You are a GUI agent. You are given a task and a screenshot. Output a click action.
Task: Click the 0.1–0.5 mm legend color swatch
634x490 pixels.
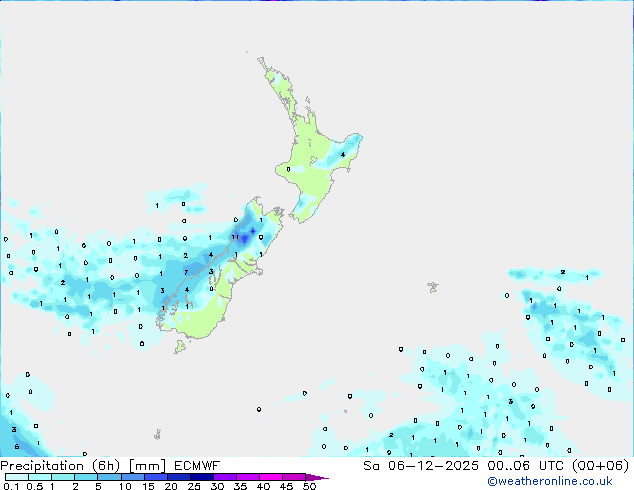pos(17,477)
